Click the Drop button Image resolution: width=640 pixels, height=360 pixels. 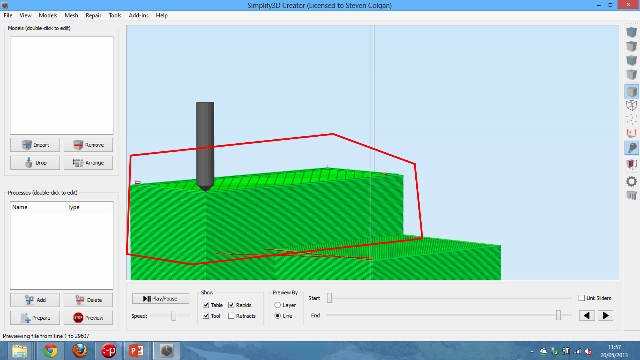point(35,163)
